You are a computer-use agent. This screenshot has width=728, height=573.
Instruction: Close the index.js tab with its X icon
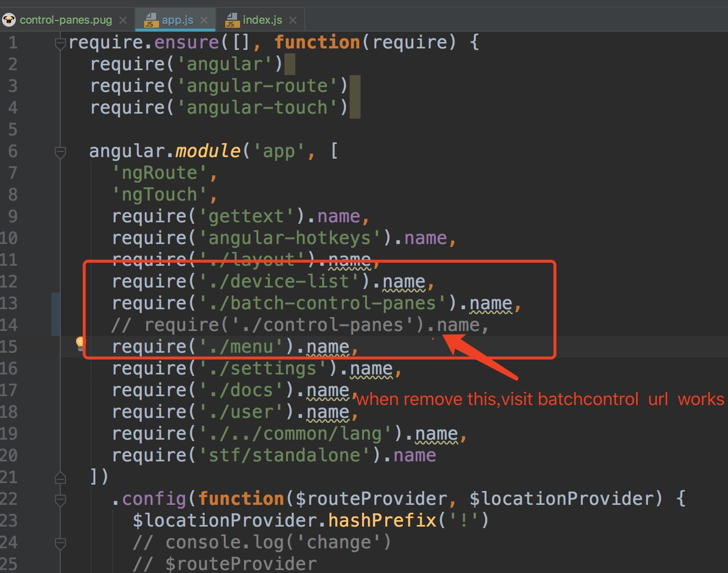tap(293, 20)
